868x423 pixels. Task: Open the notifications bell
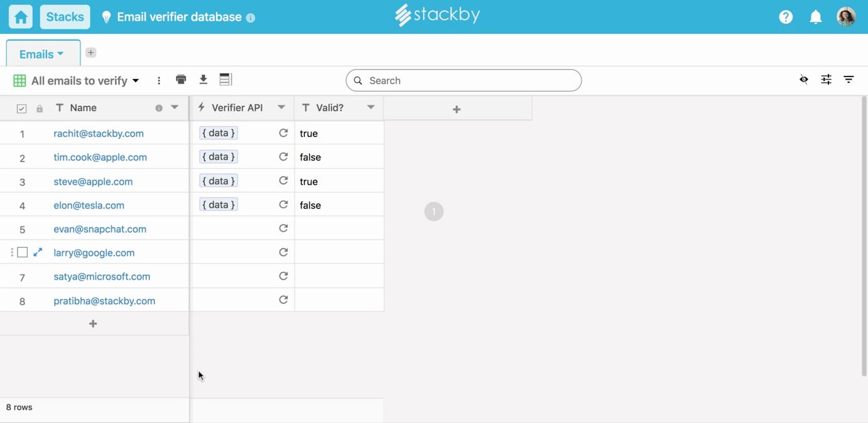point(815,17)
